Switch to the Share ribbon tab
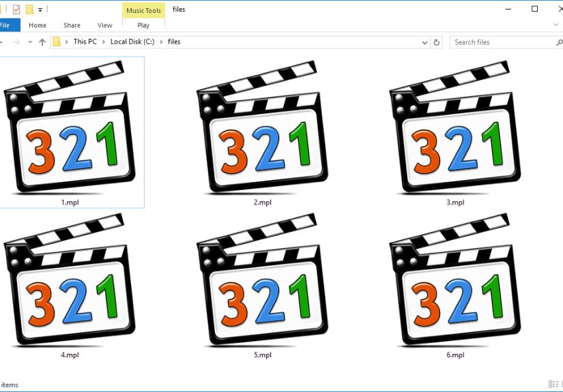563x392 pixels. [72, 25]
